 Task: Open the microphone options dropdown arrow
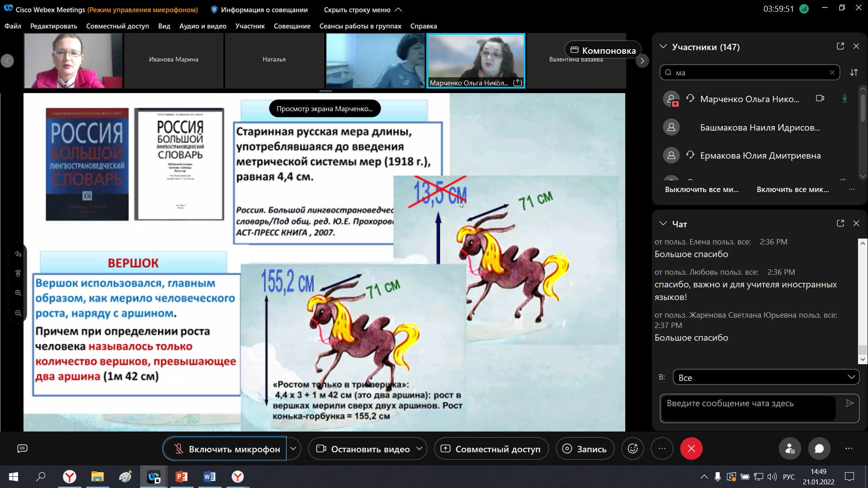click(x=293, y=449)
